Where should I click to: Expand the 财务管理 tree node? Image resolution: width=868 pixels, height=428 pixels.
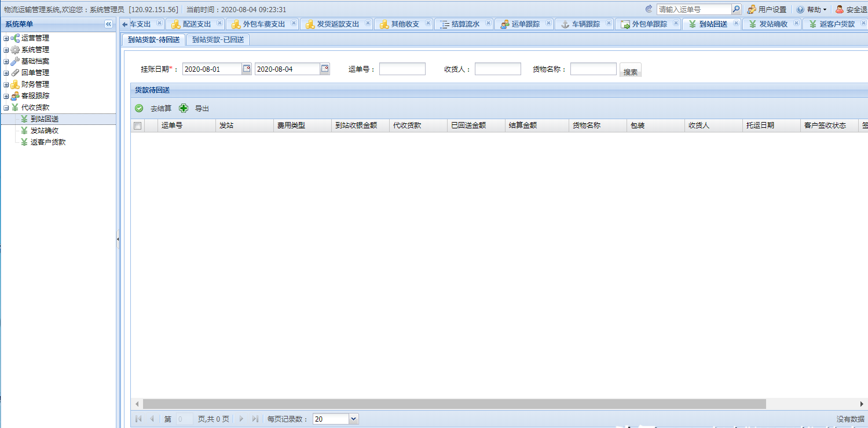6,84
